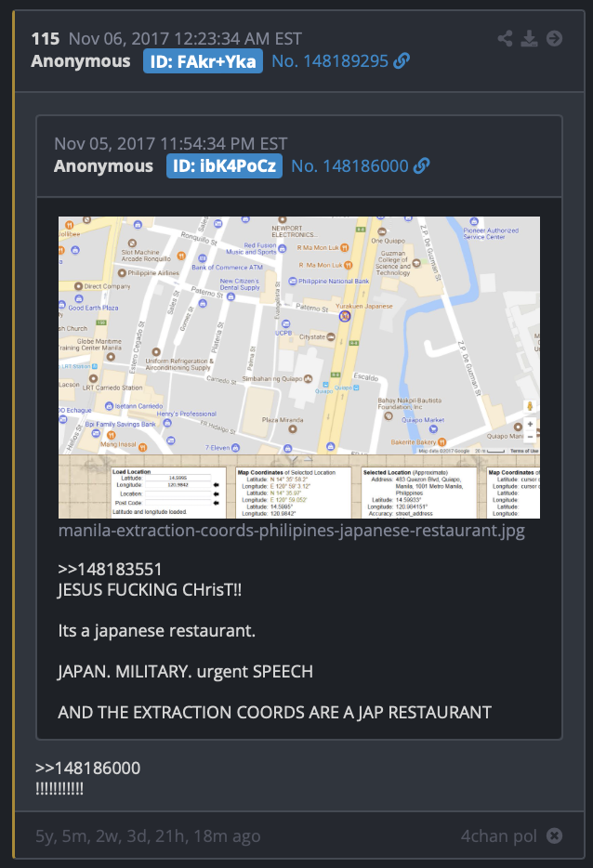Click the Yurakuen Japanese restaurant map marker
The image size is (593, 868).
(345, 316)
